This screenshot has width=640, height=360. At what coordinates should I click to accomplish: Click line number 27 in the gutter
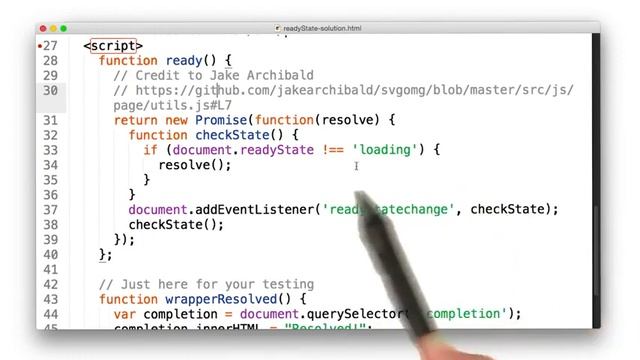tap(50, 46)
